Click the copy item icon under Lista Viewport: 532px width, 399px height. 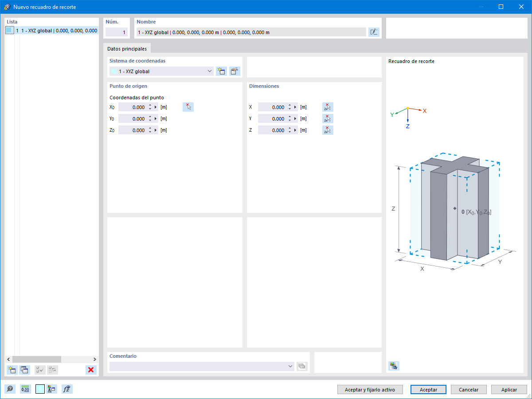tap(24, 370)
